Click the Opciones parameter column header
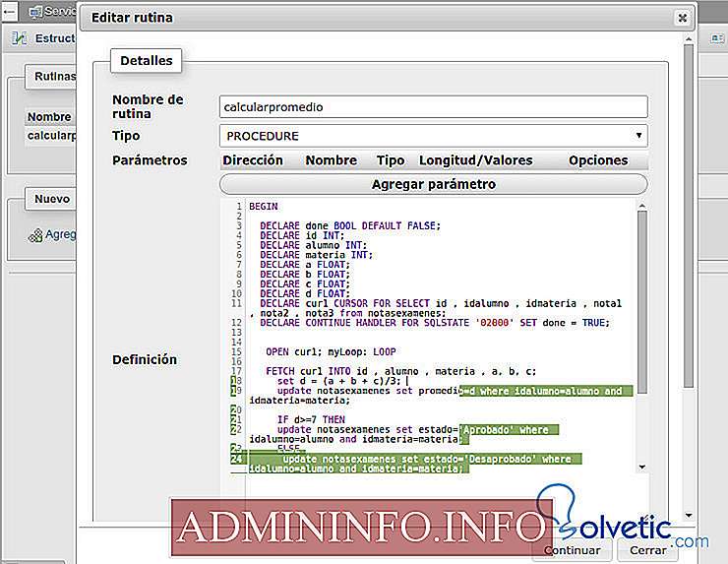 click(597, 160)
